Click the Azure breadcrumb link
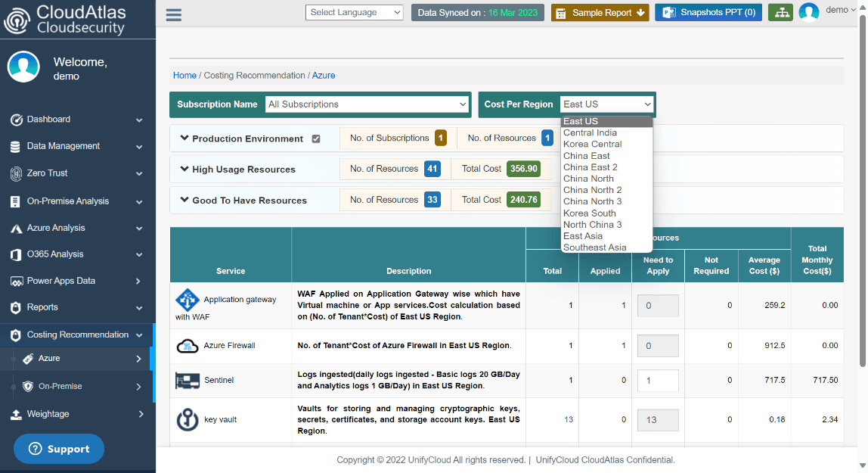868x473 pixels. pos(324,76)
